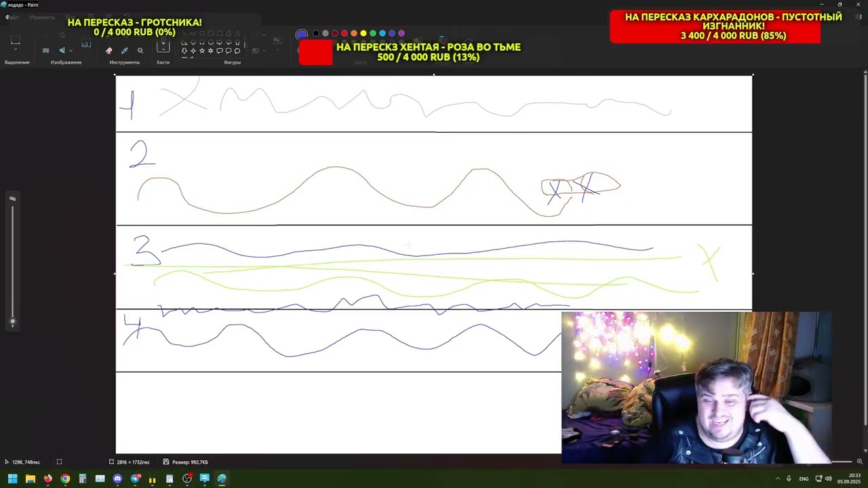Show hidden system tray icons chevron
Viewport: 868px width, 488px height.
tap(777, 479)
